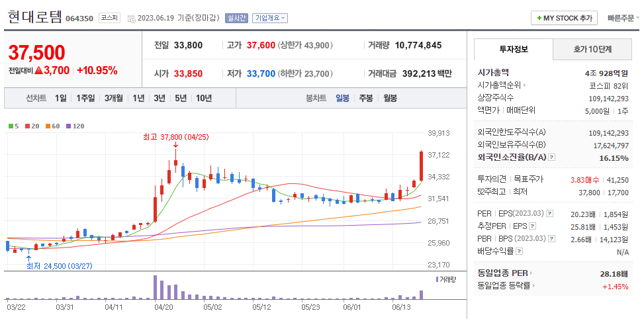Image resolution: width=644 pixels, height=319 pixels.
Task: Click the plus icon on MY STOCK 추가
Action: [539, 19]
